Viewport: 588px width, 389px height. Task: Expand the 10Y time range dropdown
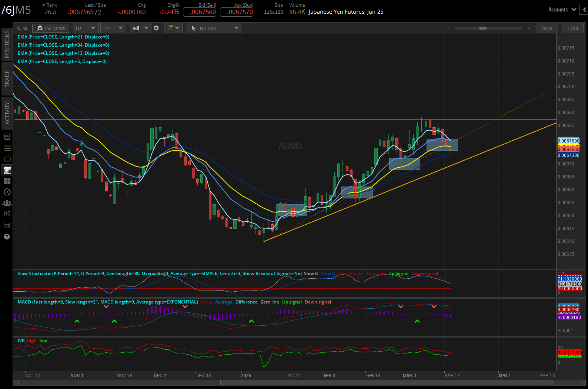[x=113, y=28]
